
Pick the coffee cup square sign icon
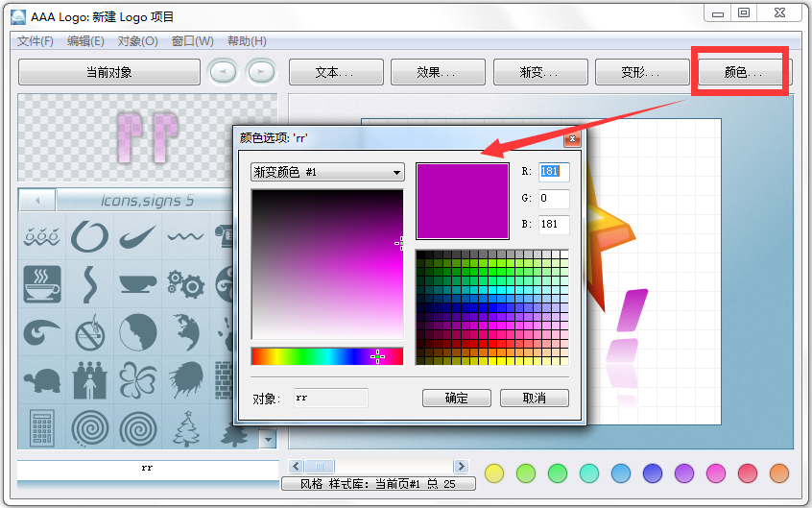(x=42, y=284)
